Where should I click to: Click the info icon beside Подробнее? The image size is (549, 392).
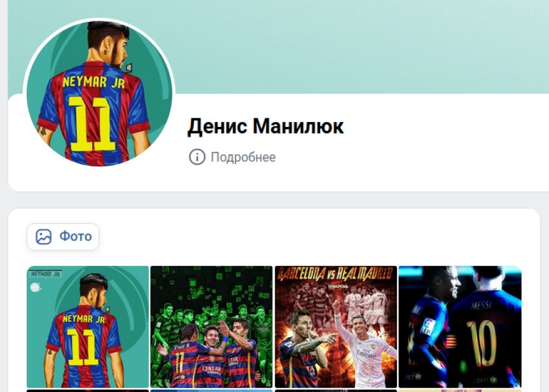point(197,157)
